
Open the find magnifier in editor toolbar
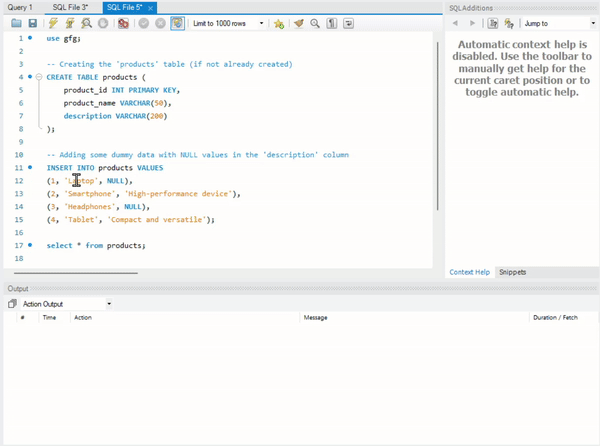pyautogui.click(x=315, y=22)
